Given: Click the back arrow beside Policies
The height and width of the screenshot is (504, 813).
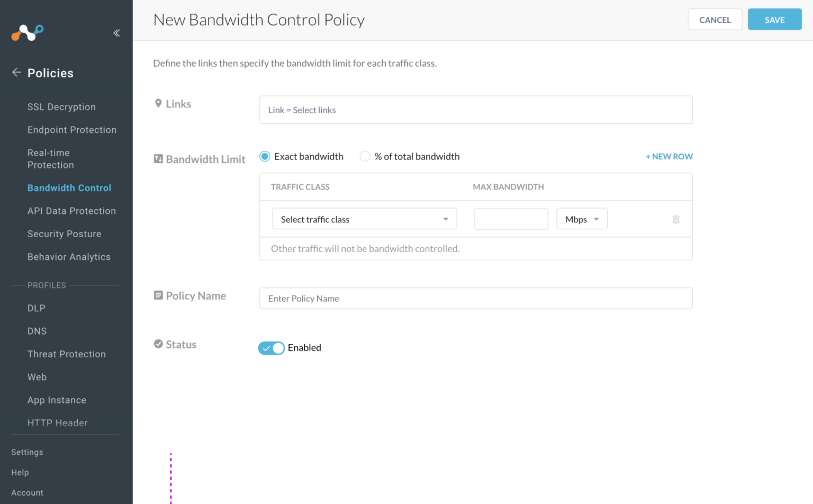Looking at the screenshot, I should pyautogui.click(x=16, y=73).
